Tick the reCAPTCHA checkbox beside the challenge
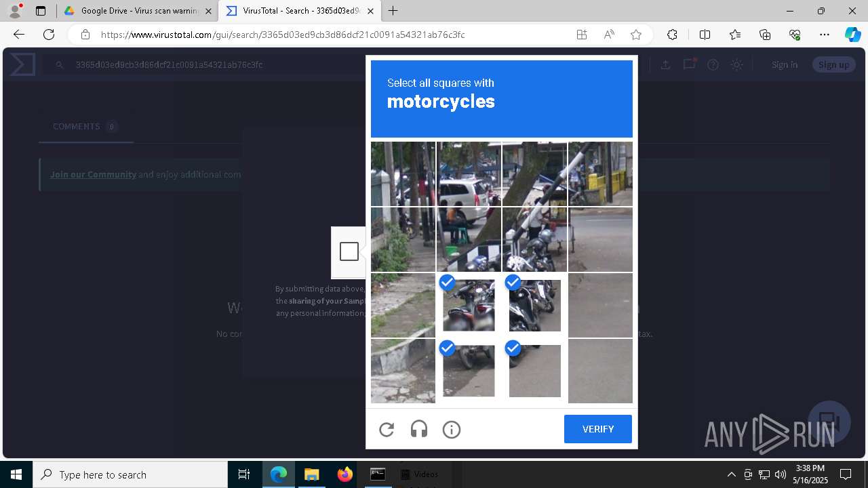The image size is (868, 488). coord(349,251)
